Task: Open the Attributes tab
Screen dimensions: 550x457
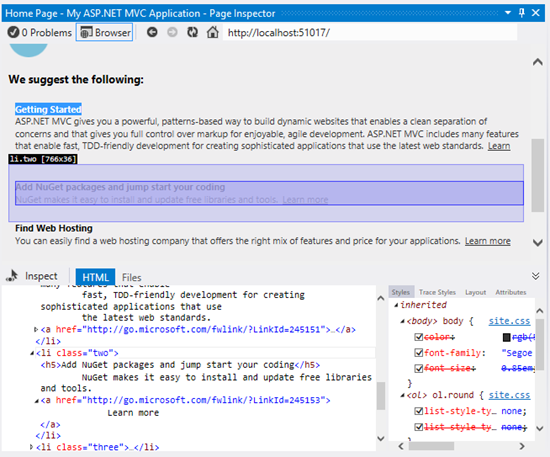Action: pyautogui.click(x=511, y=292)
